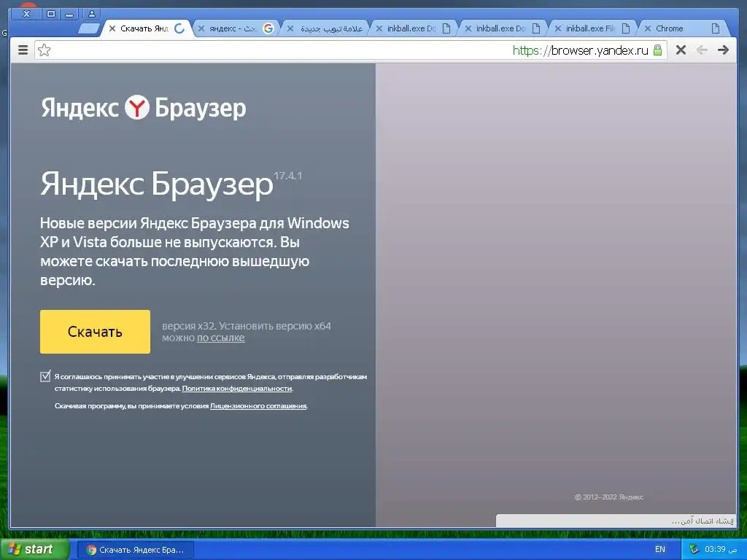Follow the по ссылке x64 link
The width and height of the screenshot is (747, 560).
pyautogui.click(x=220, y=338)
